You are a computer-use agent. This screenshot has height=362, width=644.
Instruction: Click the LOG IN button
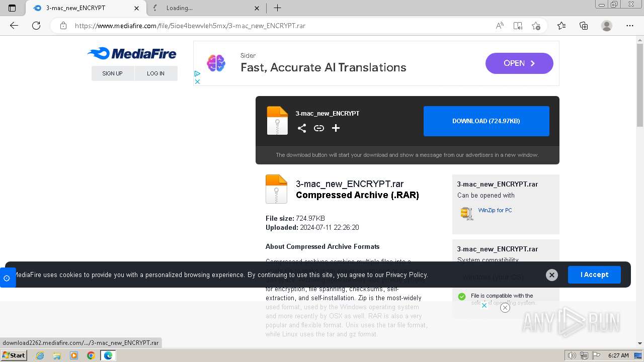(x=155, y=73)
